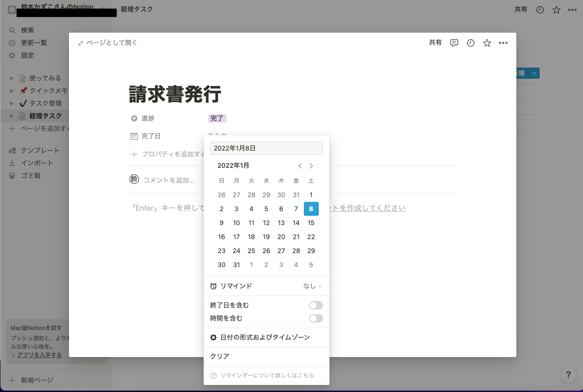Click the 鈴 user avatar next to comment field
Viewport: 583px width, 392px height.
coord(134,179)
